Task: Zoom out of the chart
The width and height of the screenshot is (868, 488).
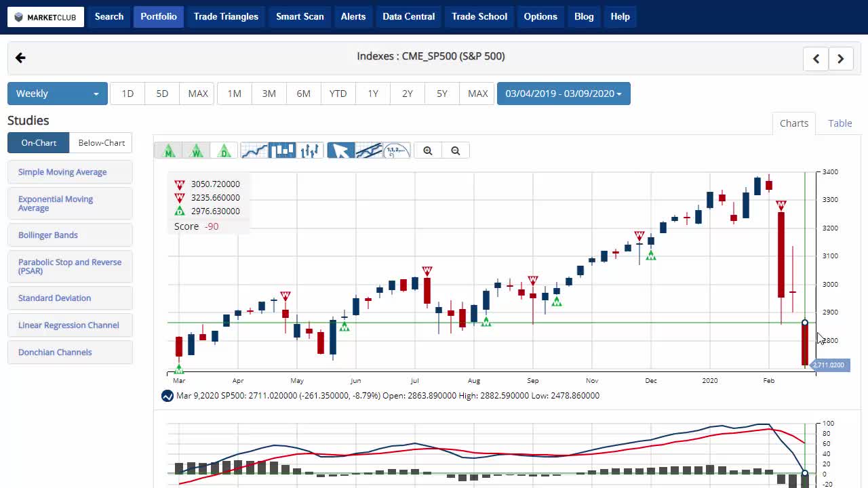Action: 456,150
